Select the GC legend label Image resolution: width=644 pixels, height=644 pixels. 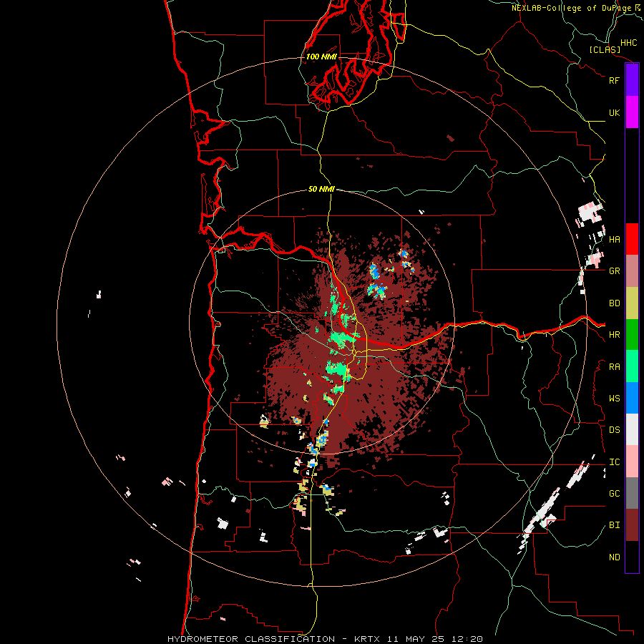point(614,494)
